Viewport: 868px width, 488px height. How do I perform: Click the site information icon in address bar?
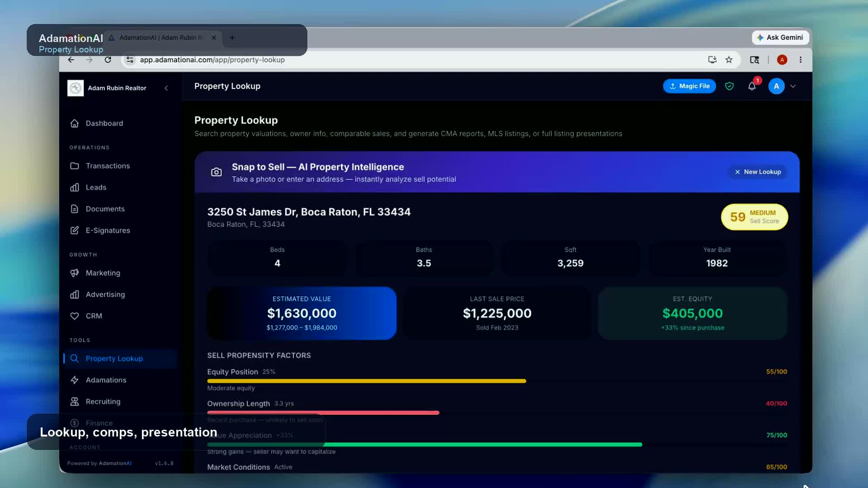[130, 60]
